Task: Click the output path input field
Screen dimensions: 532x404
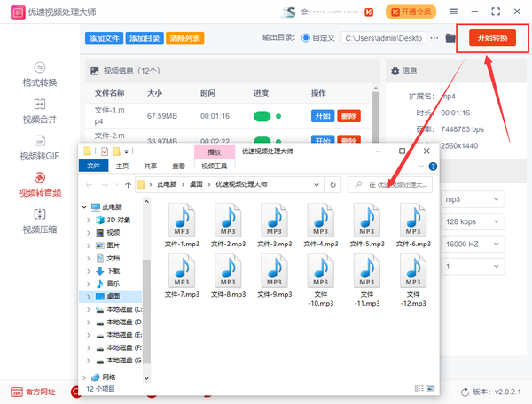Action: click(x=384, y=38)
